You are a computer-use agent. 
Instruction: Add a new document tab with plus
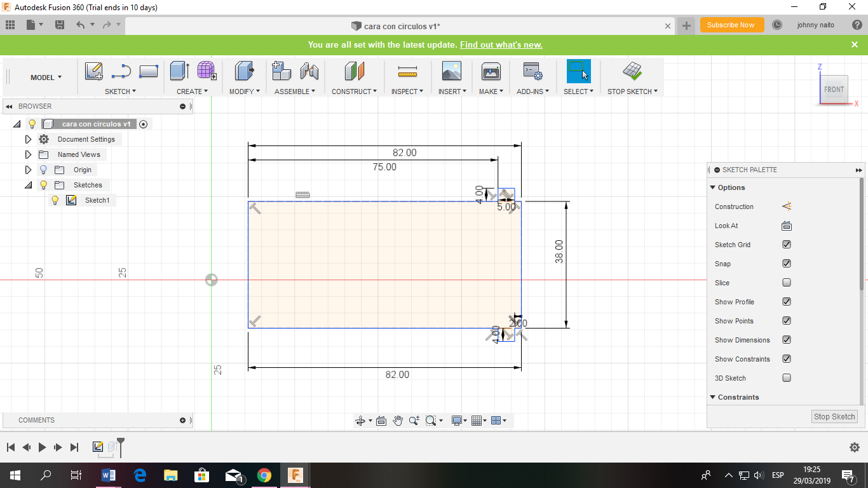coord(686,25)
